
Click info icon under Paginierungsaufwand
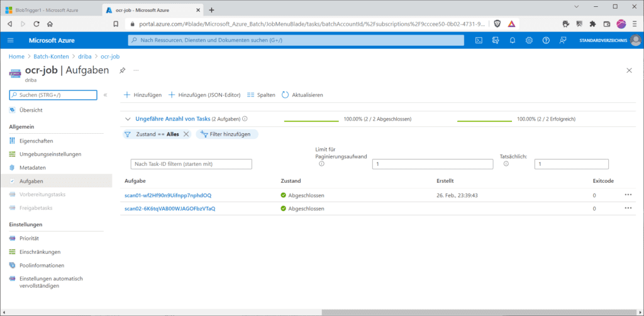click(x=321, y=164)
